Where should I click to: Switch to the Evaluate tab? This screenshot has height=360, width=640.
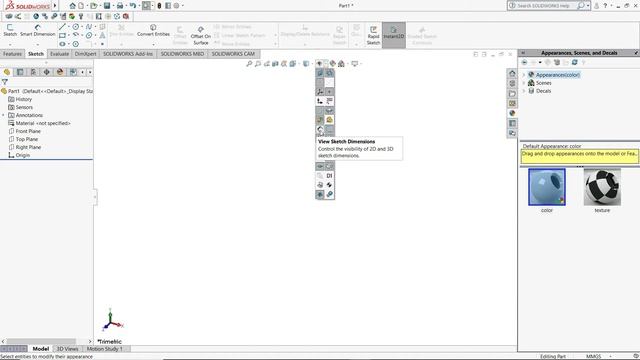tap(59, 54)
